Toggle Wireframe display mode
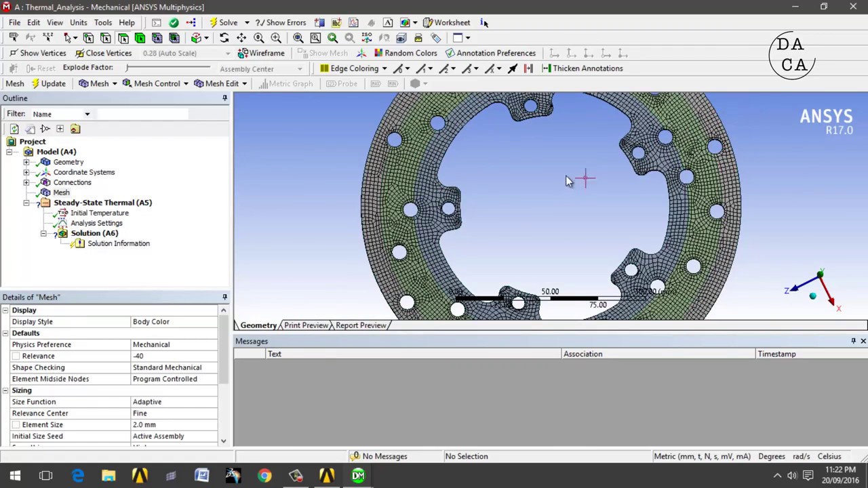This screenshot has width=868, height=488. pos(261,53)
